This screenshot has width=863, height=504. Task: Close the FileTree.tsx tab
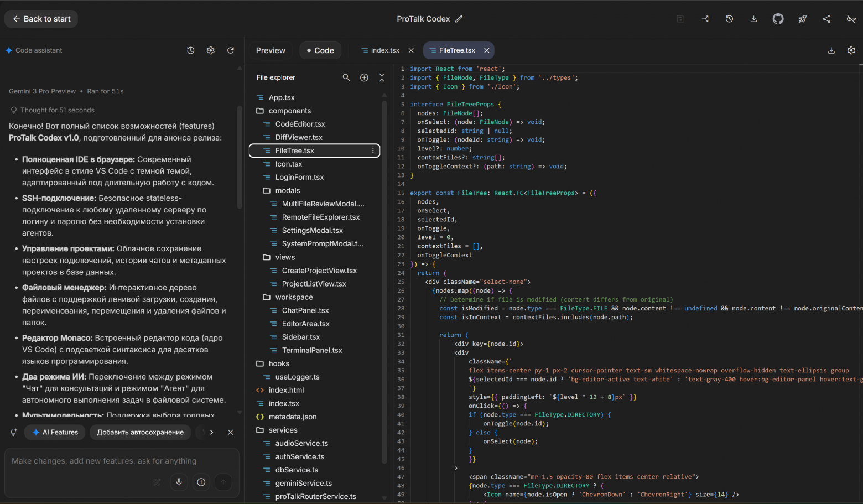click(487, 50)
